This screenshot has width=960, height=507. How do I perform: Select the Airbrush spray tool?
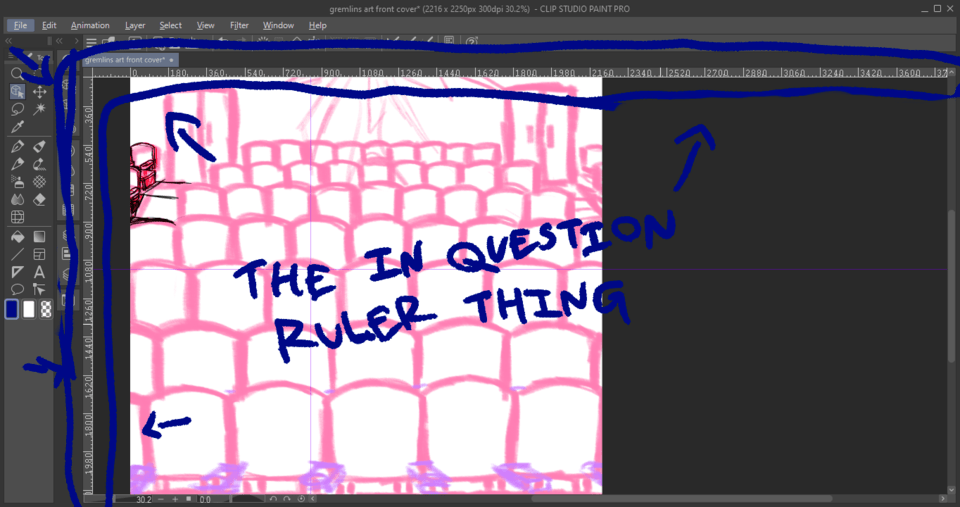(x=17, y=182)
